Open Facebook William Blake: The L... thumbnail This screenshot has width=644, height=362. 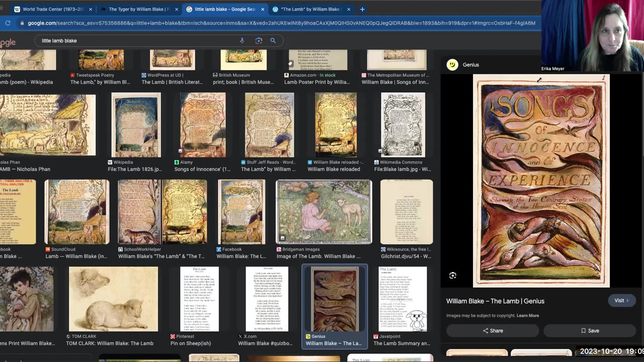point(242,212)
